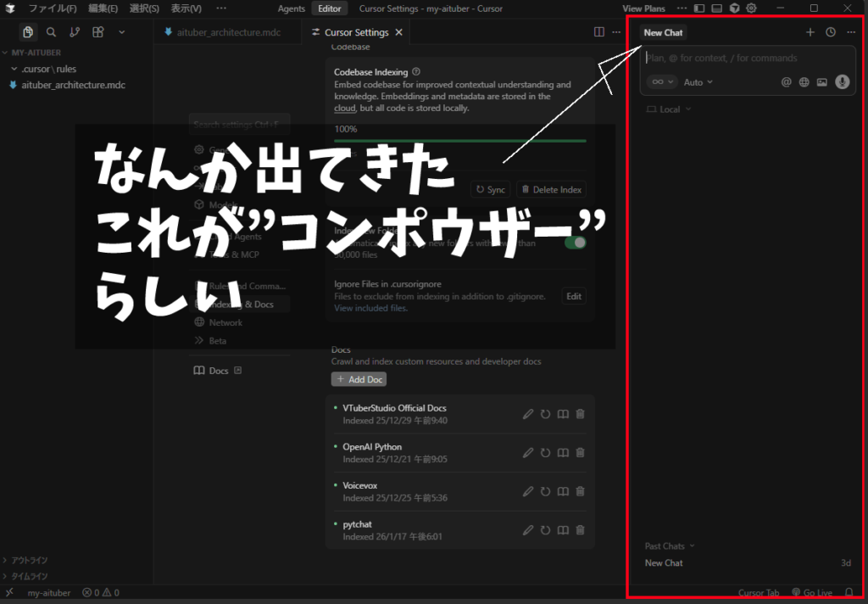This screenshot has width=868, height=604.
Task: Open the Local environment dropdown
Action: [x=669, y=109]
